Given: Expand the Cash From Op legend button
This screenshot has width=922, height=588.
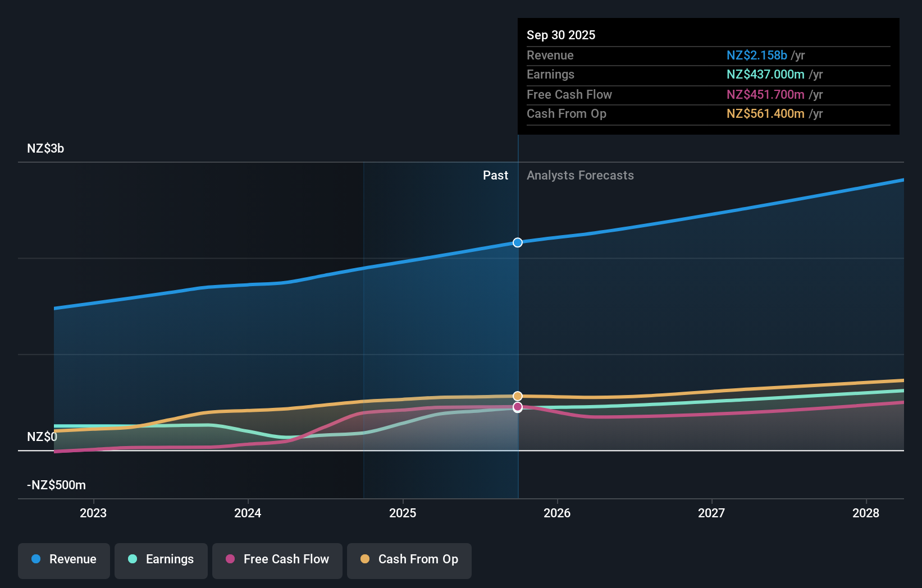Looking at the screenshot, I should [409, 561].
